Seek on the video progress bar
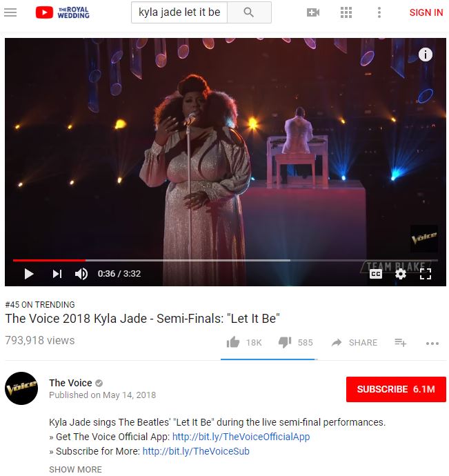 pyautogui.click(x=226, y=260)
